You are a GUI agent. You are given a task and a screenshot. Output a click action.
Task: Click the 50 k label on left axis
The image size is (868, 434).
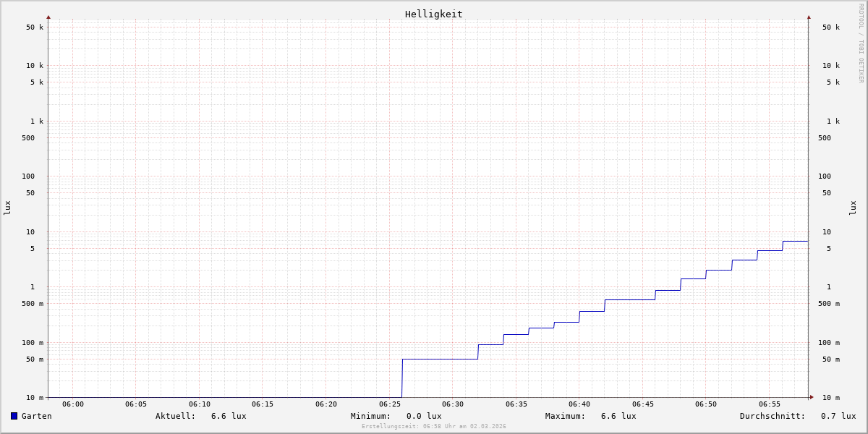coord(35,27)
